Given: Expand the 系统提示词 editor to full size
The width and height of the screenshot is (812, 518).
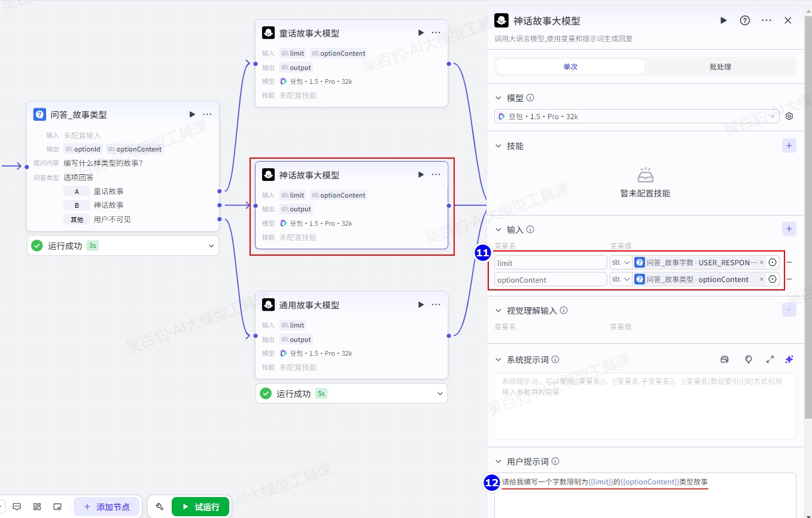Looking at the screenshot, I should (770, 359).
